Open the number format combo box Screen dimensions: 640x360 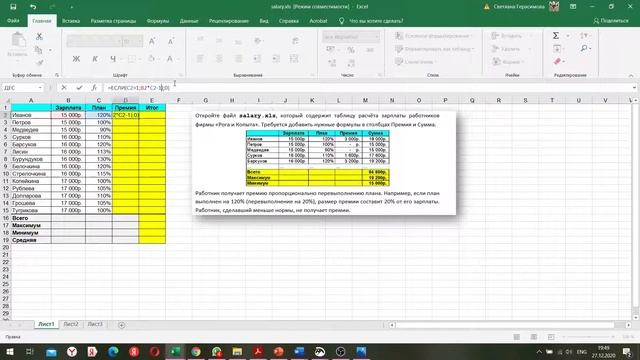tap(351, 37)
